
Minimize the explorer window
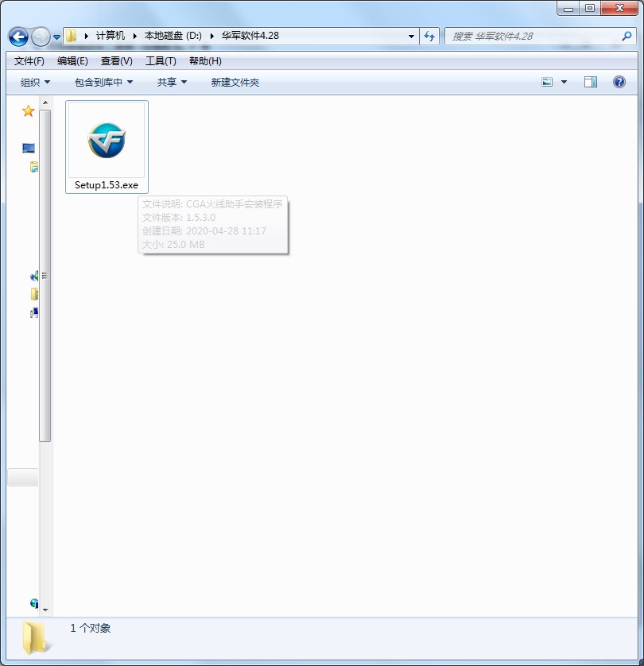(x=568, y=9)
